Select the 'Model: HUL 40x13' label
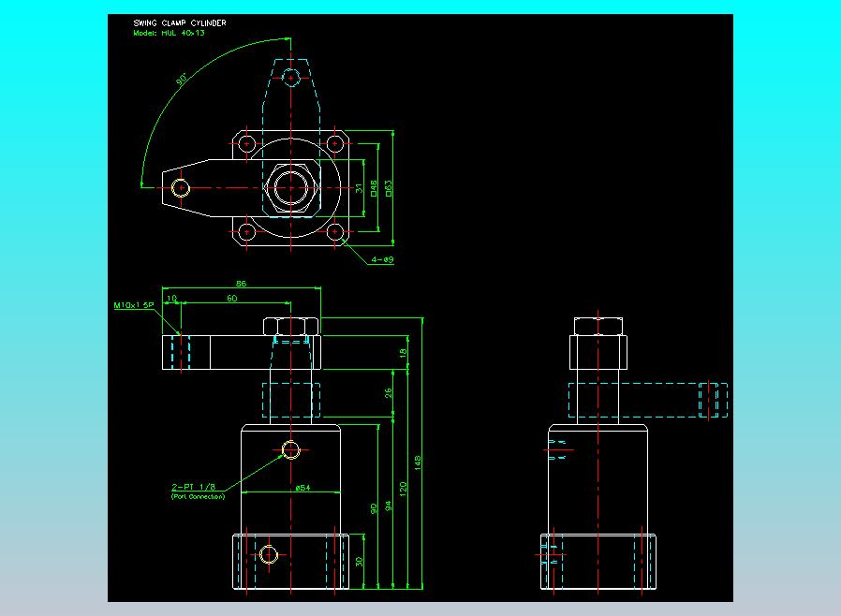841x616 pixels. tap(169, 33)
